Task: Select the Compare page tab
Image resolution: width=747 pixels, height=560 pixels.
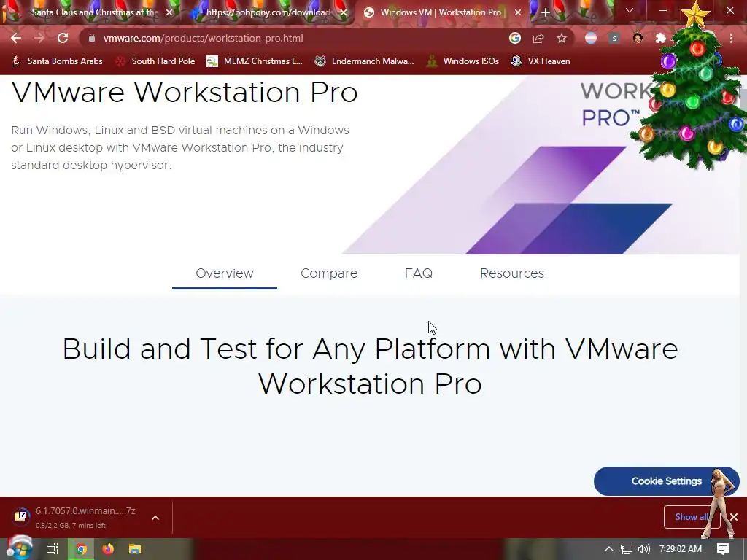Action: [329, 273]
